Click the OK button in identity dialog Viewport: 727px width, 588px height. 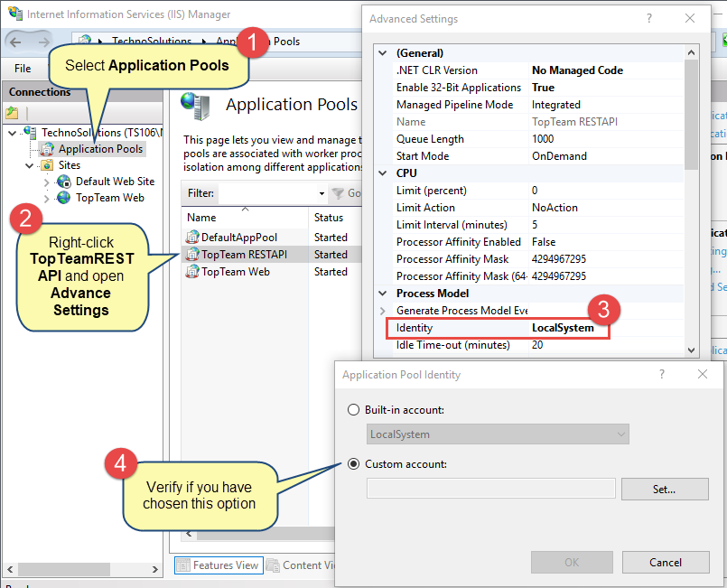click(572, 562)
